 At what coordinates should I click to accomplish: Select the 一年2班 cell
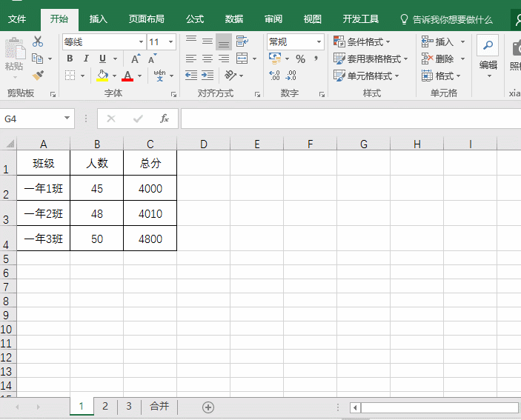[44, 213]
